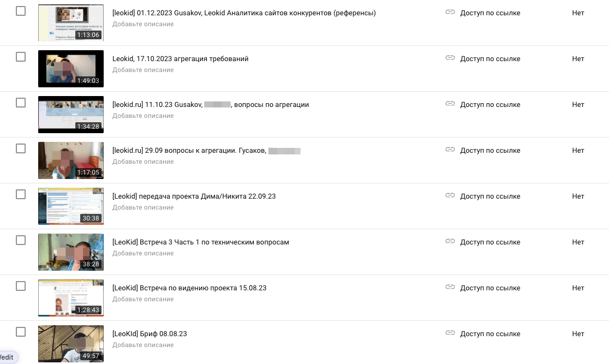Change Доступ по ссылке for 29.09 вопросы video
This screenshot has height=364, width=609.
click(x=490, y=150)
